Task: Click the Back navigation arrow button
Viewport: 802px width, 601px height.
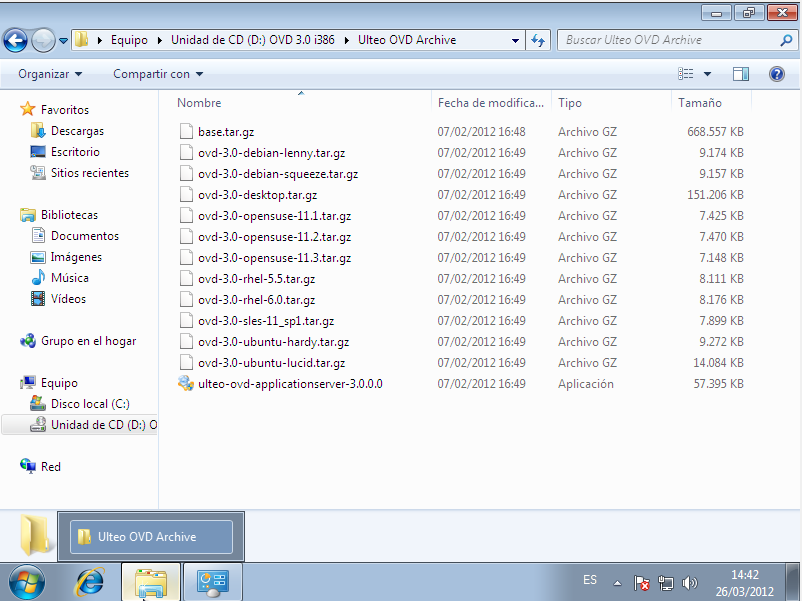Action: click(15, 40)
